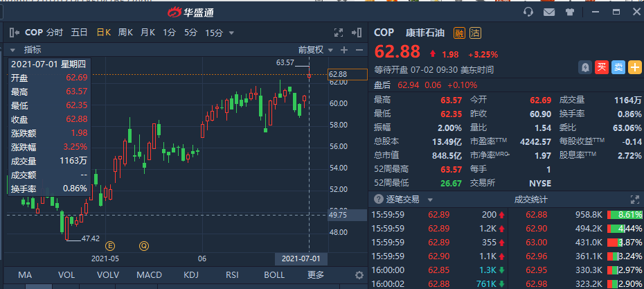Toggle KDJ indicator
644x289 pixels.
point(191,275)
